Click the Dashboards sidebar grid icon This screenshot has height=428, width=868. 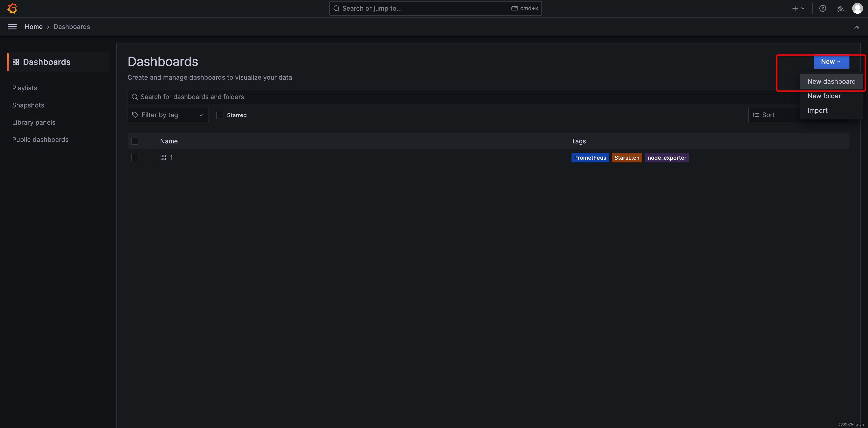[16, 62]
